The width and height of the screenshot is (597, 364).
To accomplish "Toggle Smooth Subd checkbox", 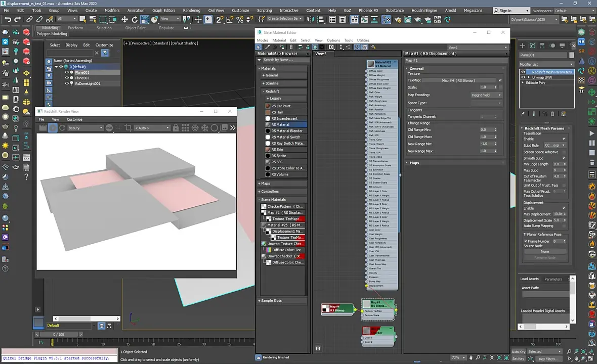I will tap(564, 158).
